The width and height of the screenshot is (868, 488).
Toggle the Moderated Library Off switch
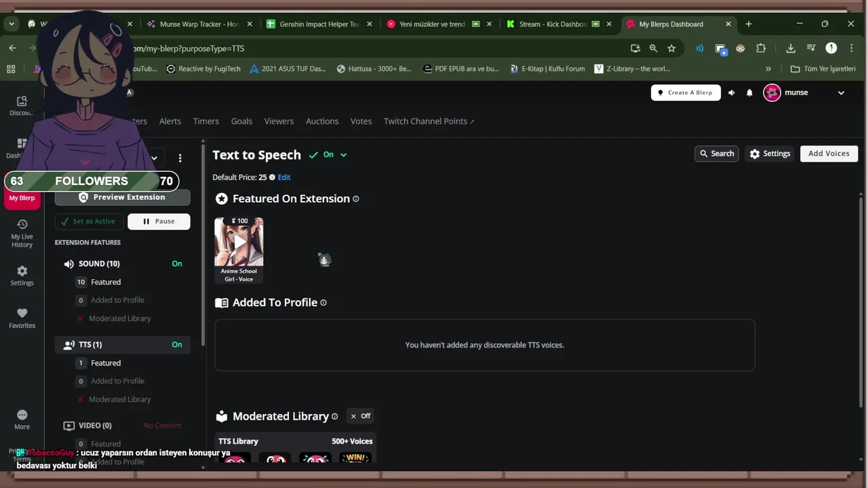tap(361, 416)
